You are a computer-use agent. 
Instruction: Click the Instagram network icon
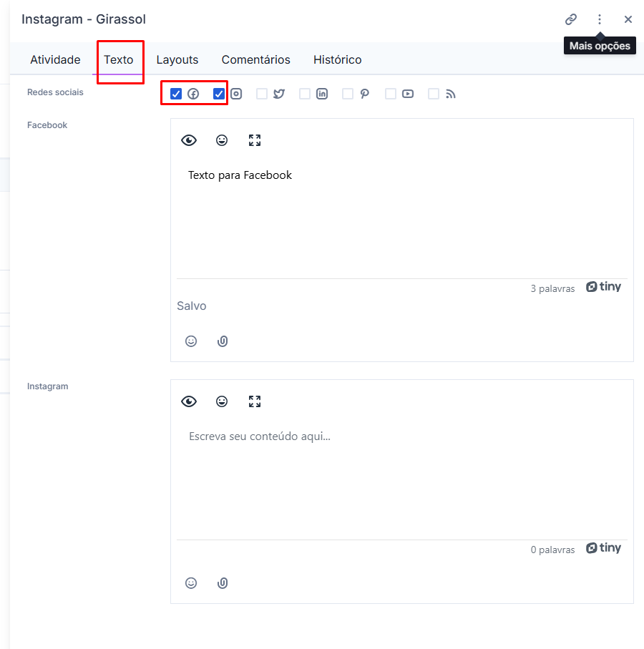[236, 94]
